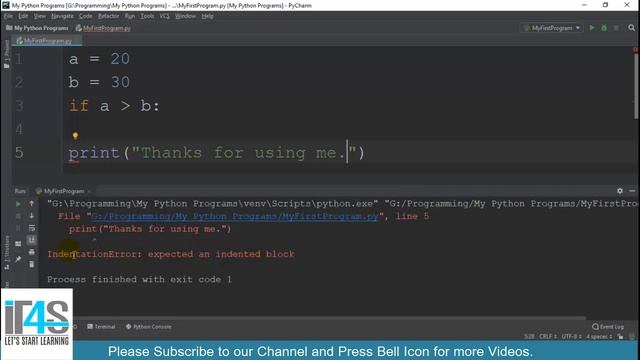Image resolution: width=640 pixels, height=360 pixels.
Task: Open the Project tool window sidebar tab
Action: [x=6, y=53]
